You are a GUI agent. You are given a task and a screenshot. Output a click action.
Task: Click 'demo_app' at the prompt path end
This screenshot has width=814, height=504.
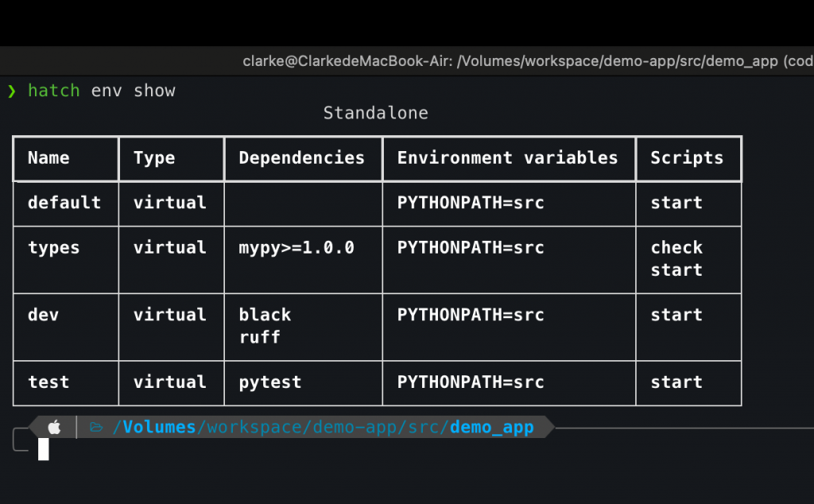point(491,428)
